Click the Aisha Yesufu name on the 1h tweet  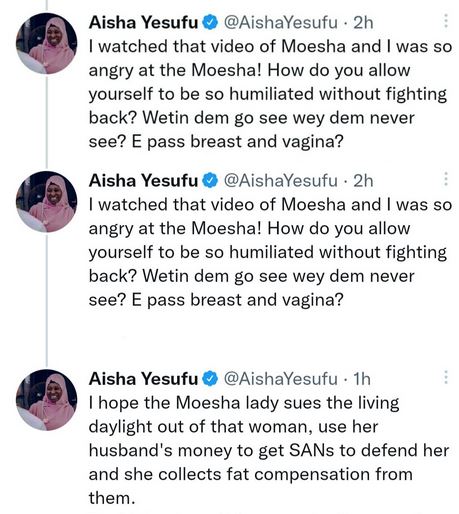point(143,379)
